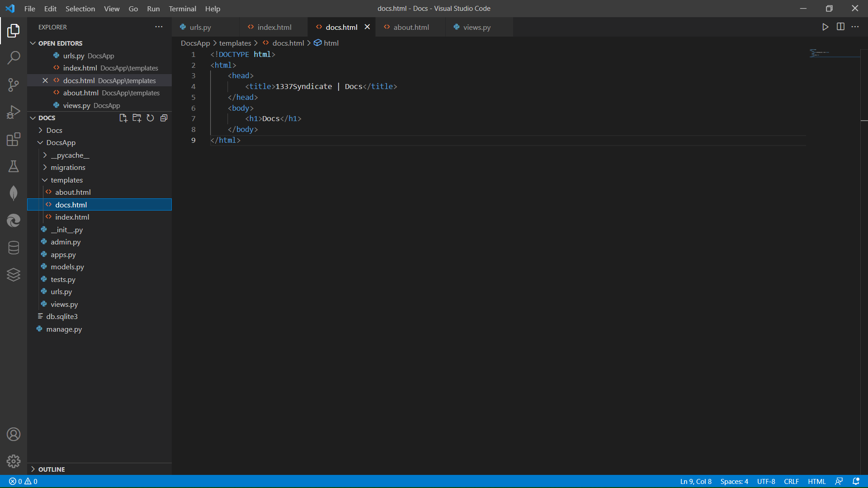Click the Split Editor Right icon

pos(840,27)
